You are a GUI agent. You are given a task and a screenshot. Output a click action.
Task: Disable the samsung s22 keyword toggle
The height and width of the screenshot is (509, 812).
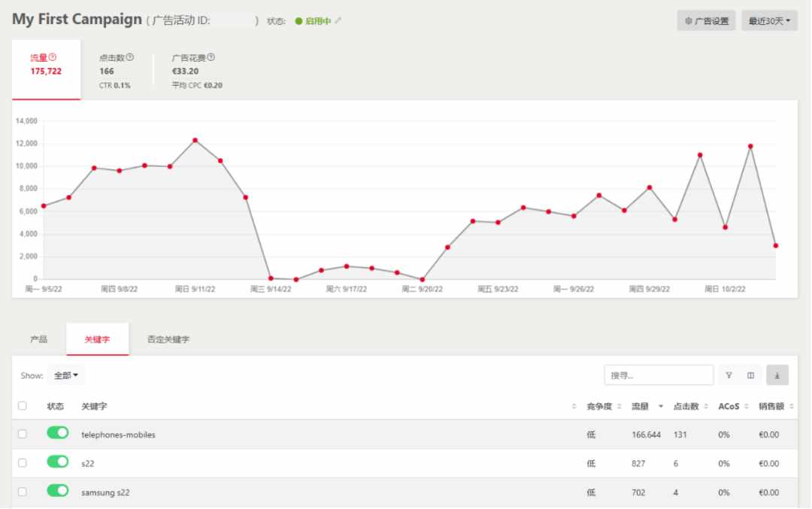(x=57, y=490)
